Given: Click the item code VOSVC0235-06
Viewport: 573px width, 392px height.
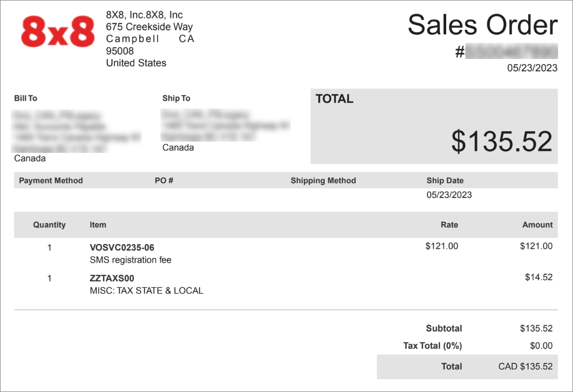Looking at the screenshot, I should (122, 247).
